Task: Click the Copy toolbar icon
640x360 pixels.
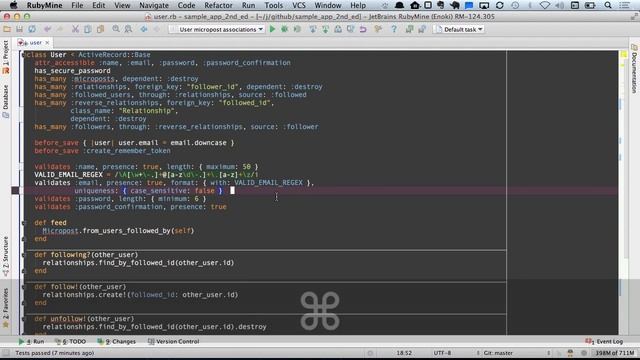Action: 87,29
